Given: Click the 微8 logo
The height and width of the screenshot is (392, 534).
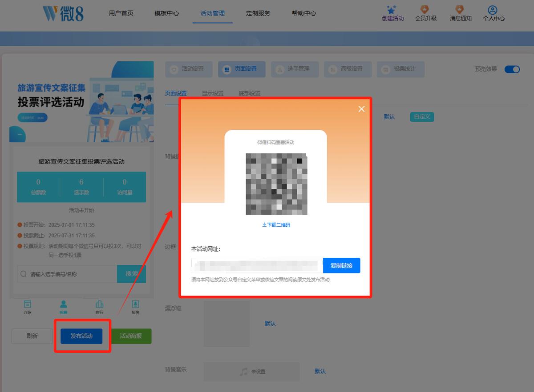Looking at the screenshot, I should pyautogui.click(x=63, y=14).
